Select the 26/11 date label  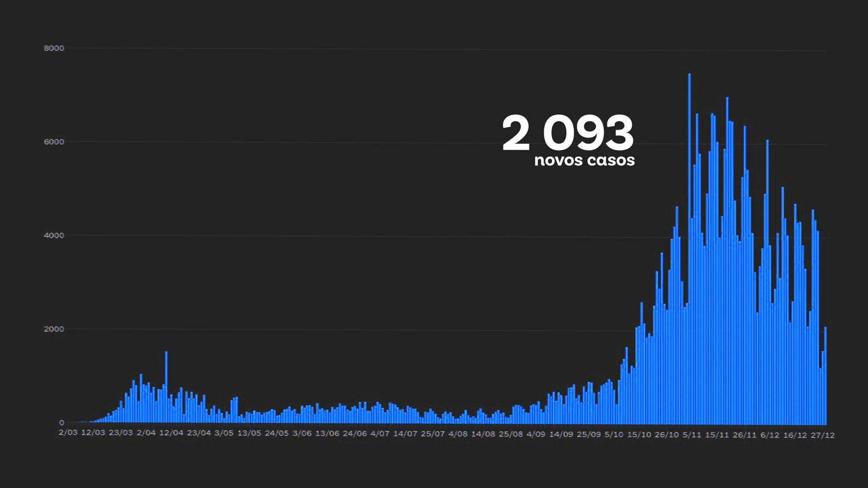(745, 435)
